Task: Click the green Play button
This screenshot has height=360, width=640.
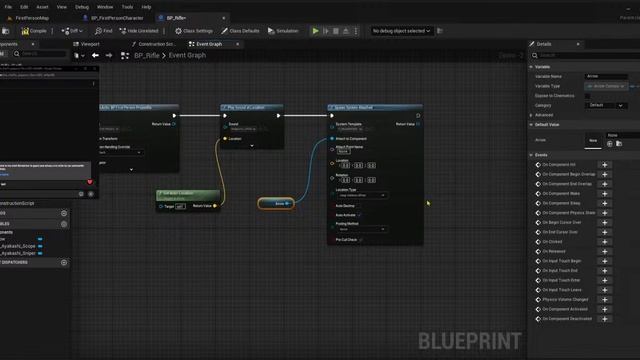Action: click(x=315, y=31)
